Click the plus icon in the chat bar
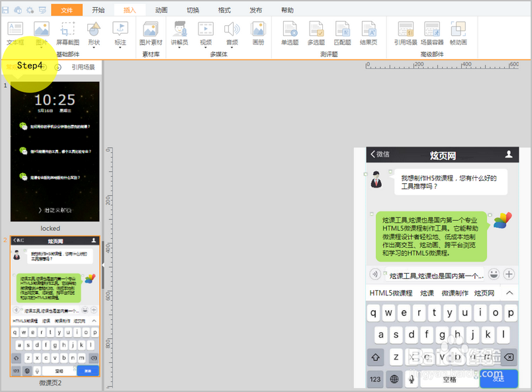The image size is (532, 392). 509,274
